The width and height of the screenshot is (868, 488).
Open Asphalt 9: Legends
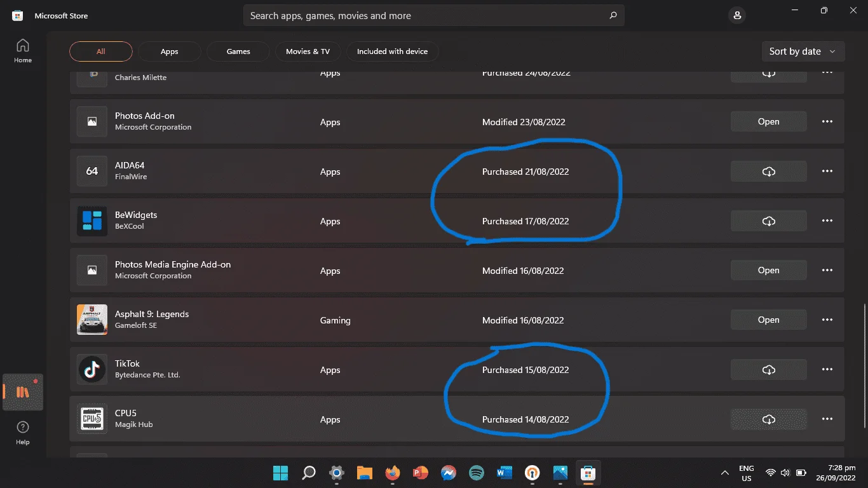click(x=769, y=320)
